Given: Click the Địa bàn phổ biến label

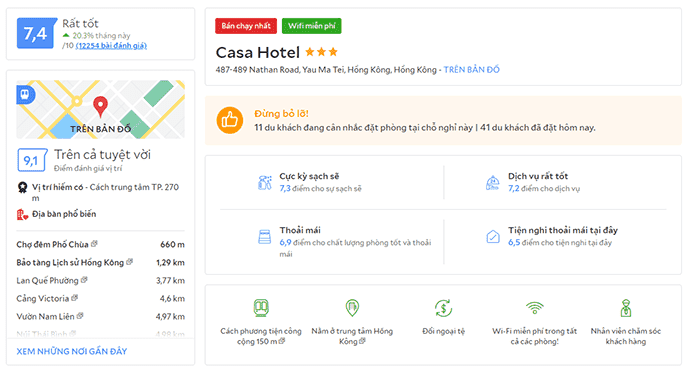Looking at the screenshot, I should (64, 214).
